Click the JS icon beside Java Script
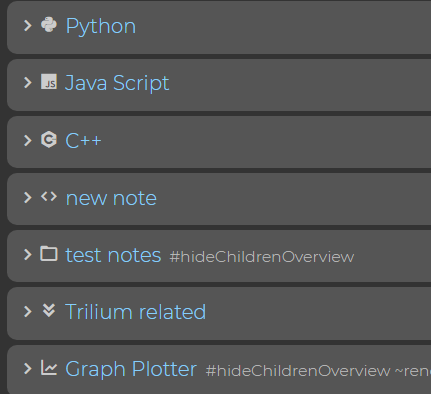The image size is (431, 394). 49,82
